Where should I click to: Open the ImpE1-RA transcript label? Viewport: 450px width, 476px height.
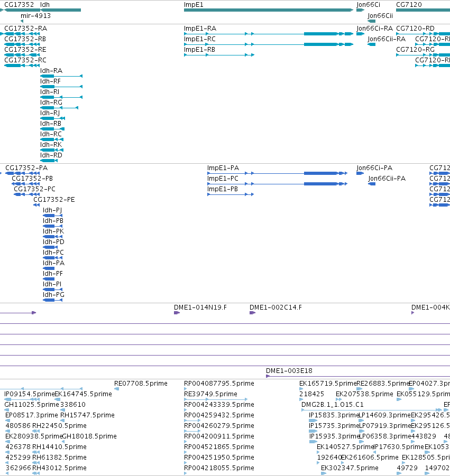pos(200,28)
